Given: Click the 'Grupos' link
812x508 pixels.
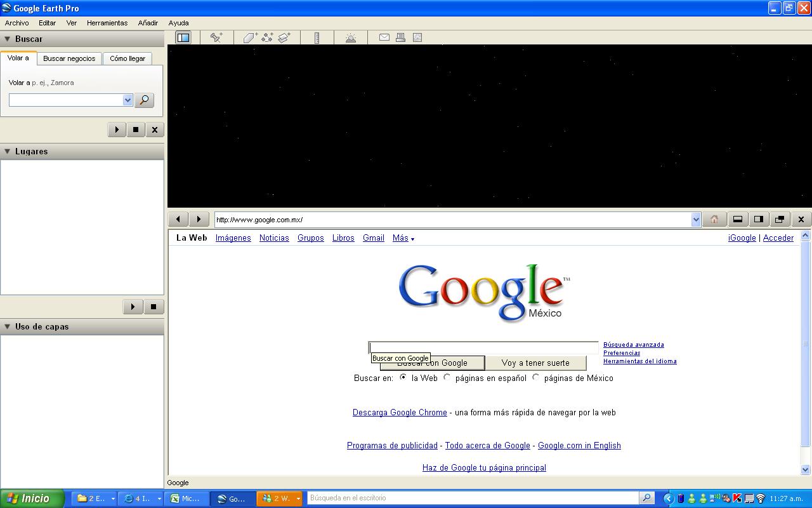Looking at the screenshot, I should point(311,238).
